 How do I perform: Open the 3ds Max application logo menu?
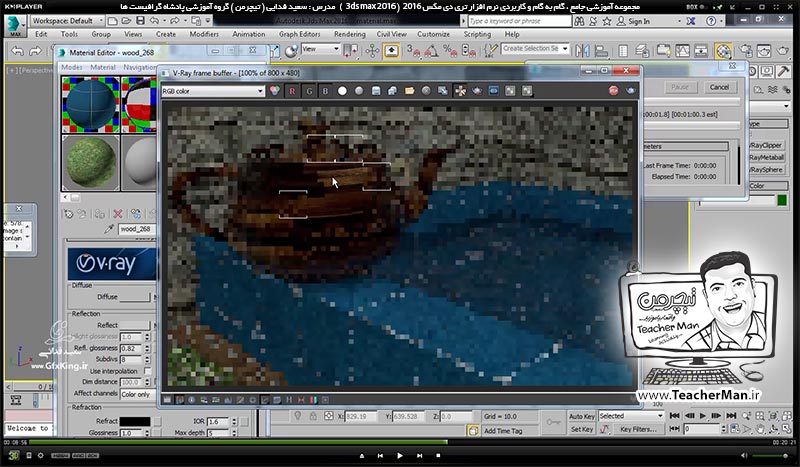click(x=15, y=26)
